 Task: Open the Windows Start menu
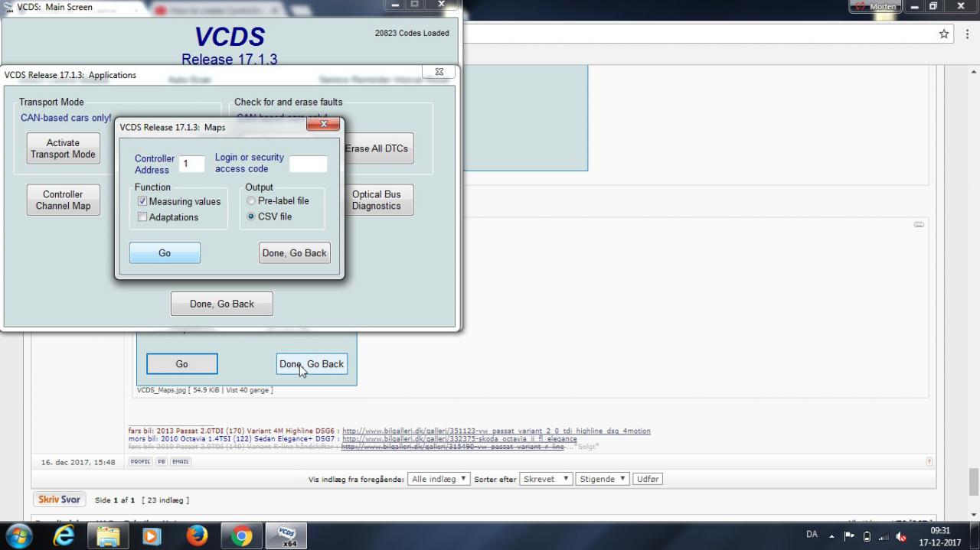18,535
